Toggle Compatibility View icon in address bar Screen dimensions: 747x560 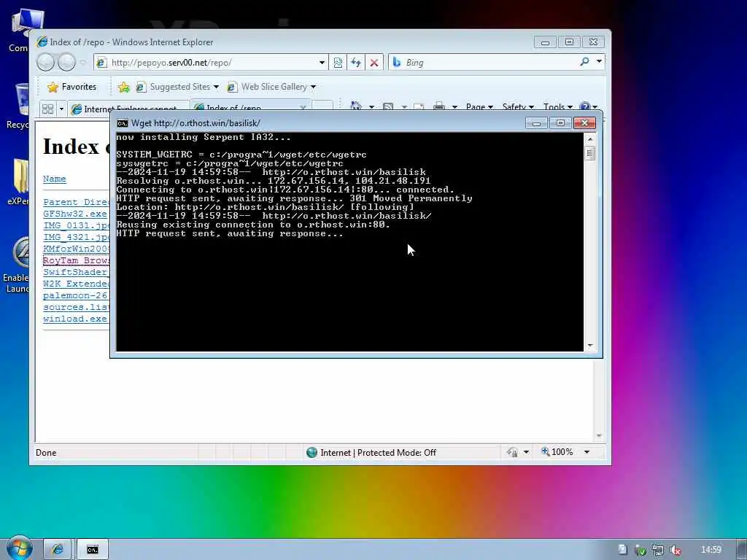[x=338, y=63]
